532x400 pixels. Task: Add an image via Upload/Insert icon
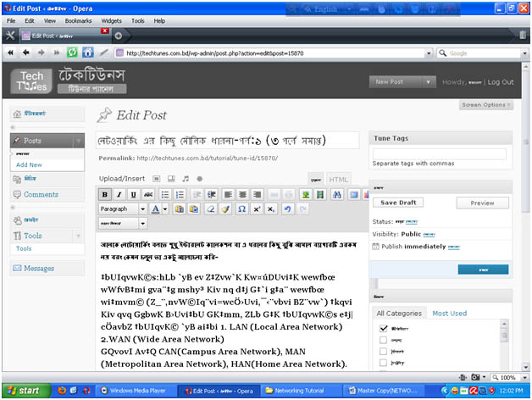tap(157, 179)
